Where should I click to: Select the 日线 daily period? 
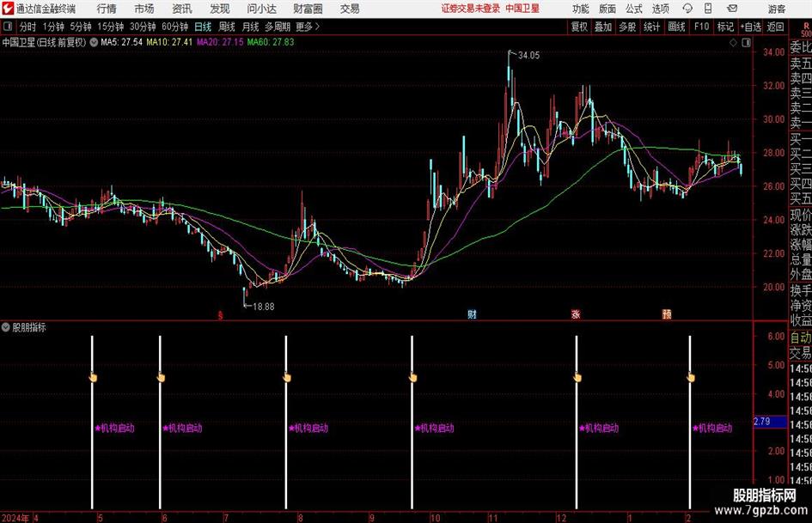click(203, 27)
